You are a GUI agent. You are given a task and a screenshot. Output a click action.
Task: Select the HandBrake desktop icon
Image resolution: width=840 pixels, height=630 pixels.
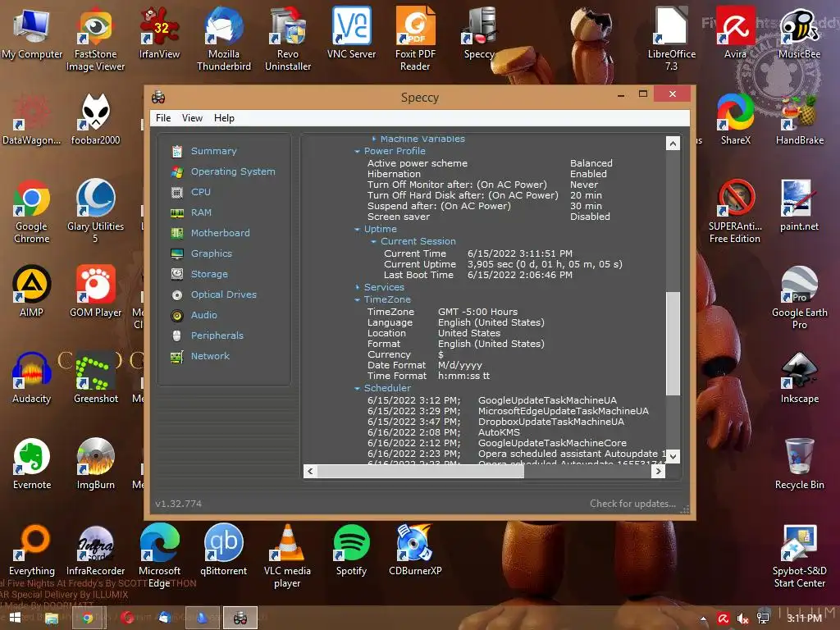[x=799, y=120]
